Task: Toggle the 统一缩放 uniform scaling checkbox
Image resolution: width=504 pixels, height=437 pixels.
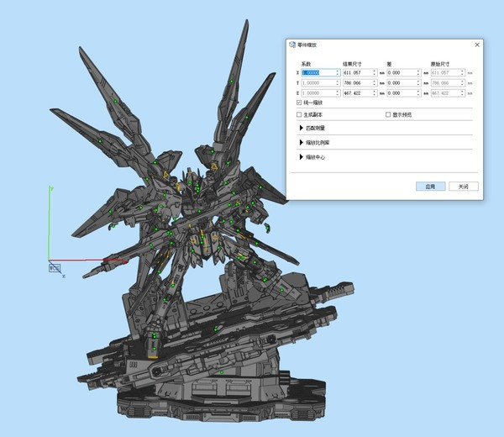Action: (x=299, y=103)
